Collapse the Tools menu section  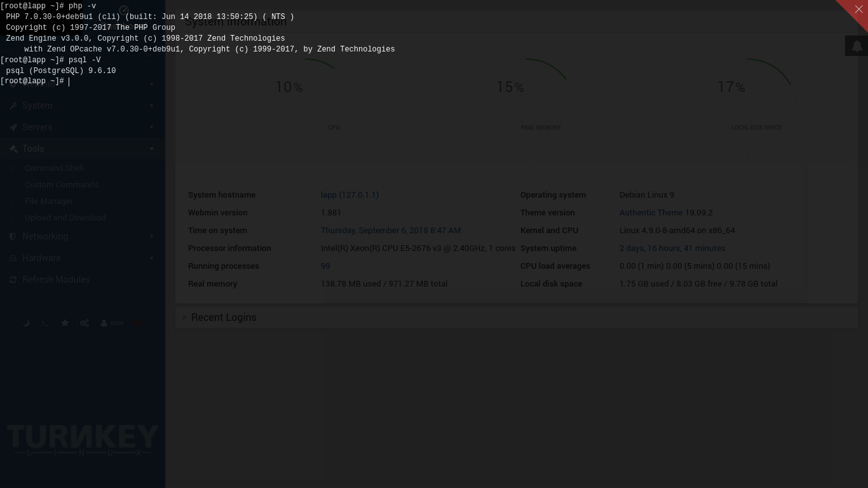click(33, 149)
